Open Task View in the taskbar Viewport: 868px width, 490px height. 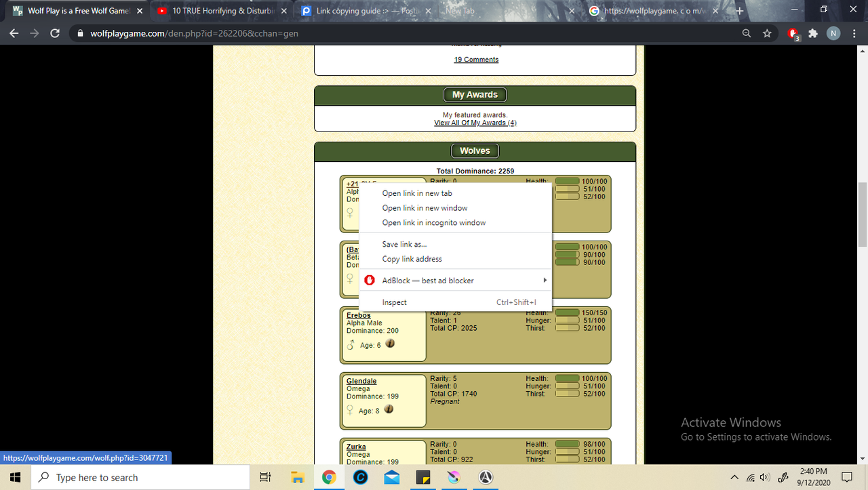[x=266, y=478]
